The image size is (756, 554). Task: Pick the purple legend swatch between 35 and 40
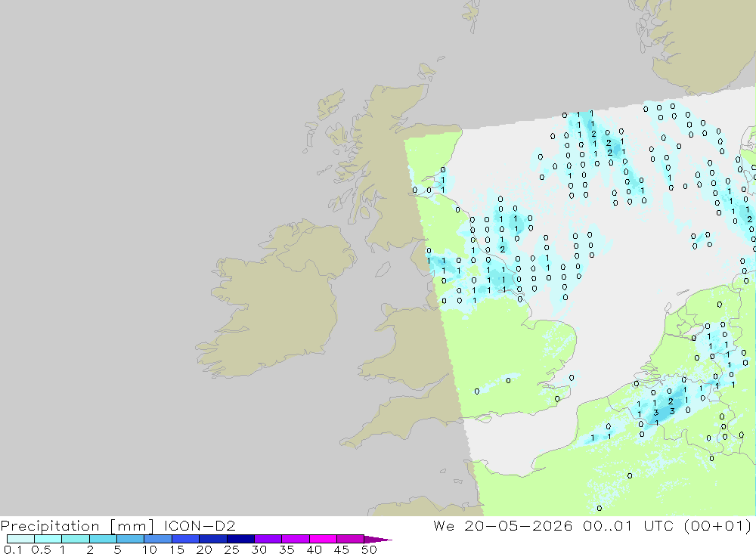click(x=296, y=539)
